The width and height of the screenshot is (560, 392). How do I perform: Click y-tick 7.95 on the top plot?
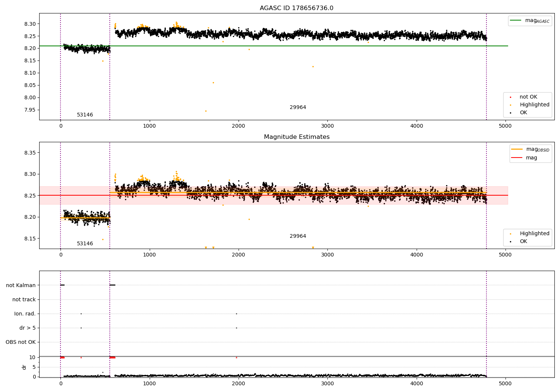point(30,110)
